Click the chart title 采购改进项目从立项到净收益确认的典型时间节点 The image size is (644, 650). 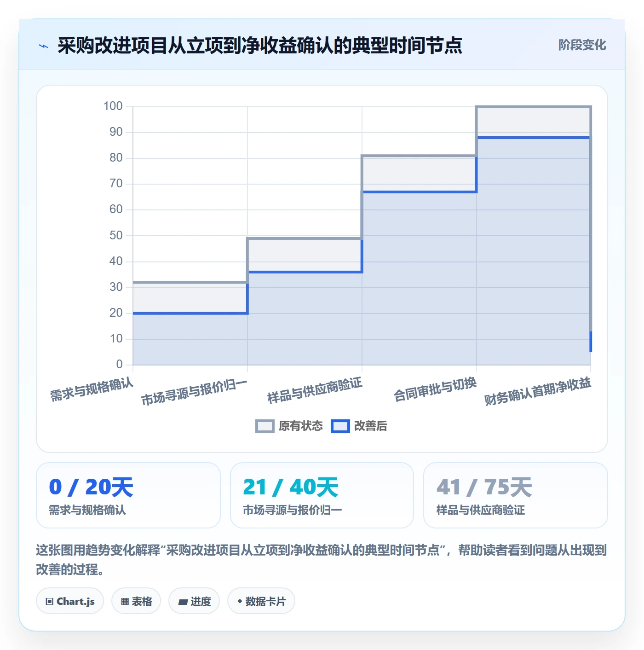(x=260, y=46)
